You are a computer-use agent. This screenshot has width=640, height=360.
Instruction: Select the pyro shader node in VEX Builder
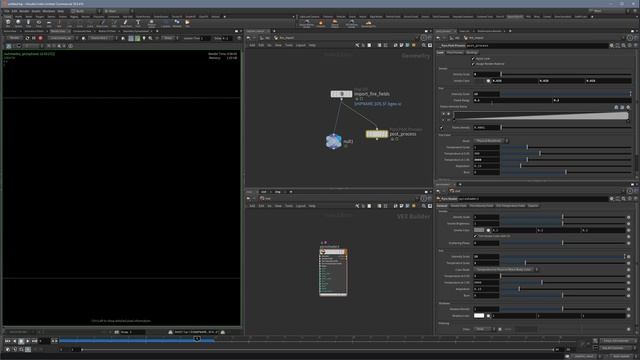tap(333, 271)
